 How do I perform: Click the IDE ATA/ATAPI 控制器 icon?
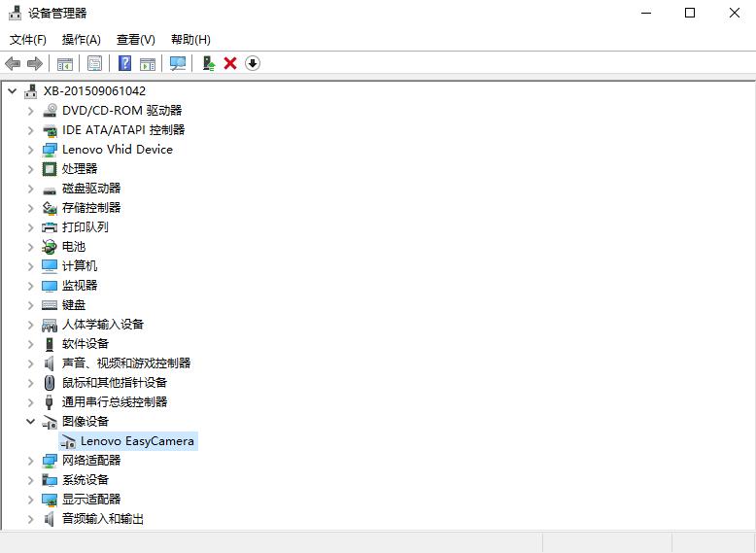(50, 130)
